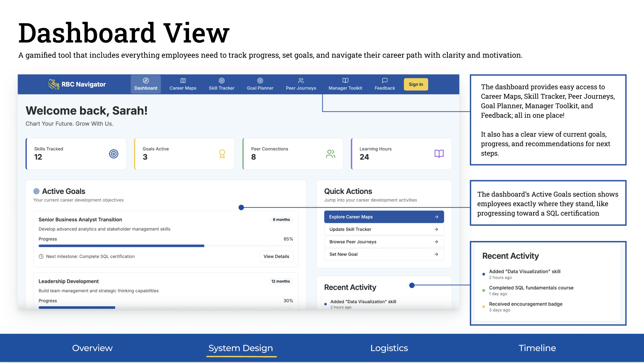Click Set New Goal quick action
644x363 pixels.
point(384,254)
